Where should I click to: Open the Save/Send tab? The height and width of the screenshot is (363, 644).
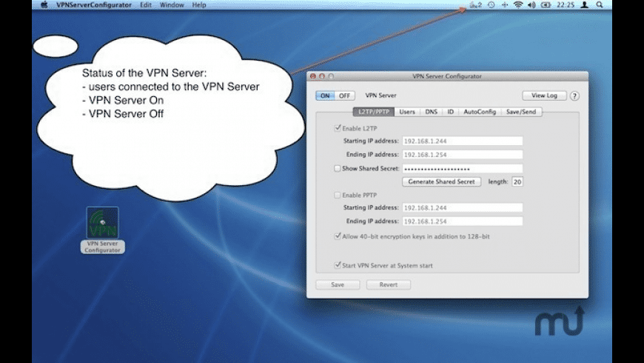521,112
